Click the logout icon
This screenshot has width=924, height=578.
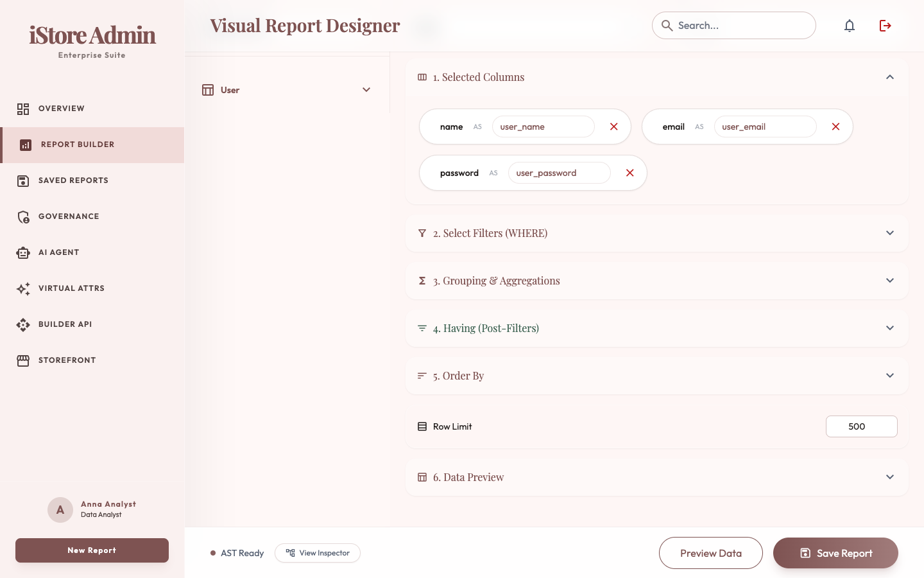(886, 26)
